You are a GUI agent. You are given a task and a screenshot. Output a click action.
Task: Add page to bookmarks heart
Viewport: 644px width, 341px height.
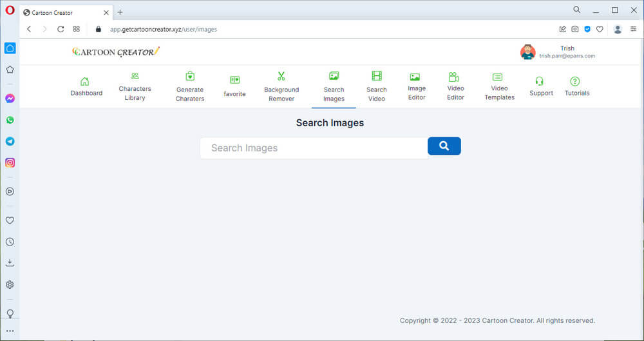pos(600,29)
